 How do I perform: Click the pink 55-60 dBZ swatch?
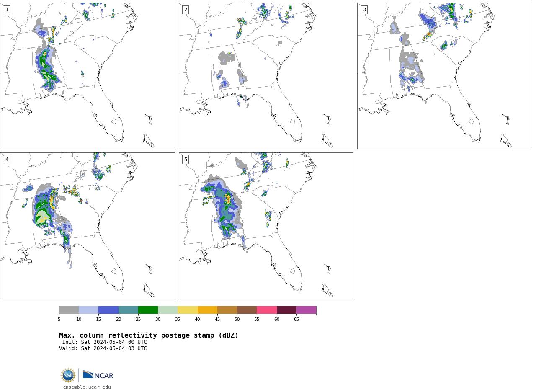coord(267,310)
